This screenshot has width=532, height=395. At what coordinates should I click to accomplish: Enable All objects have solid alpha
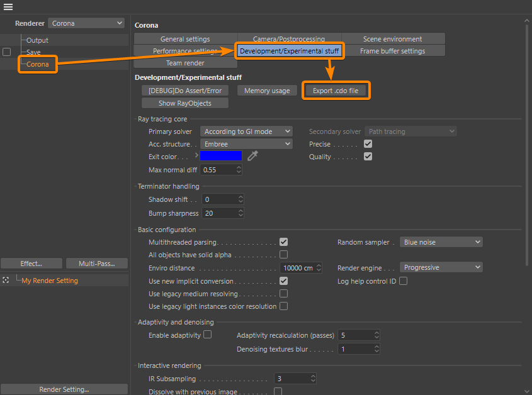point(284,255)
